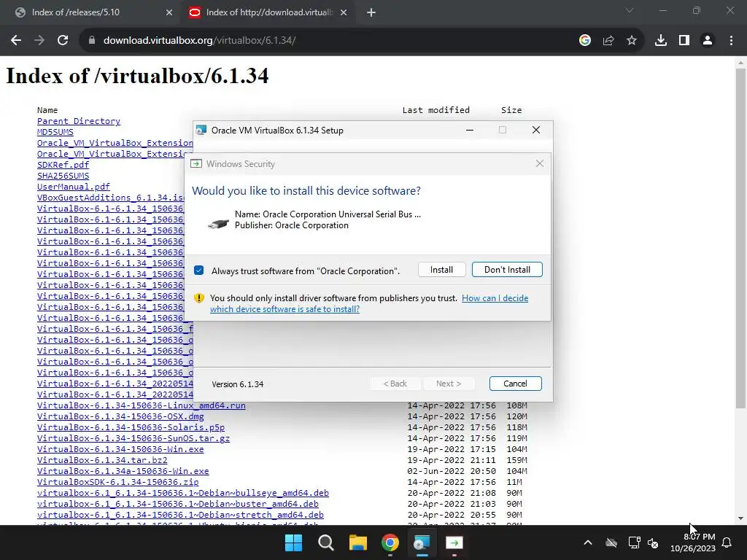747x560 pixels.
Task: Click the scrollbar down arrow
Action: pos(740,518)
